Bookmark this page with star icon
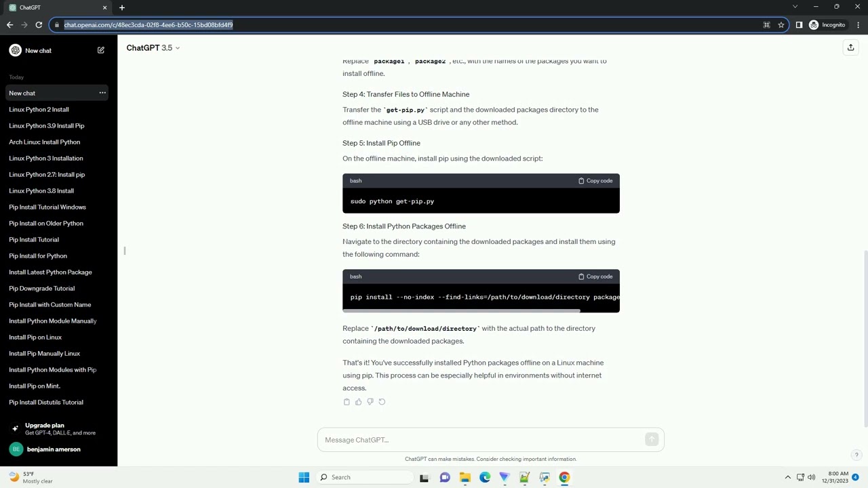 click(x=781, y=25)
